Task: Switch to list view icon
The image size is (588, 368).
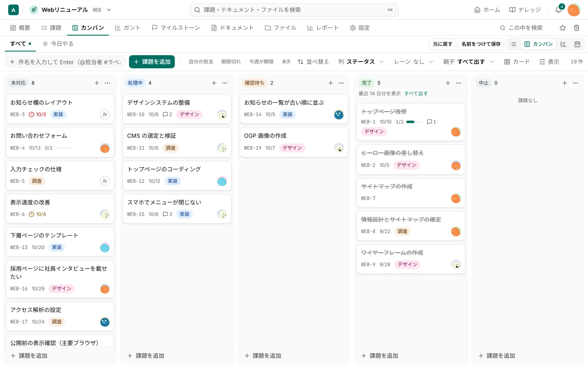Action: [x=513, y=44]
